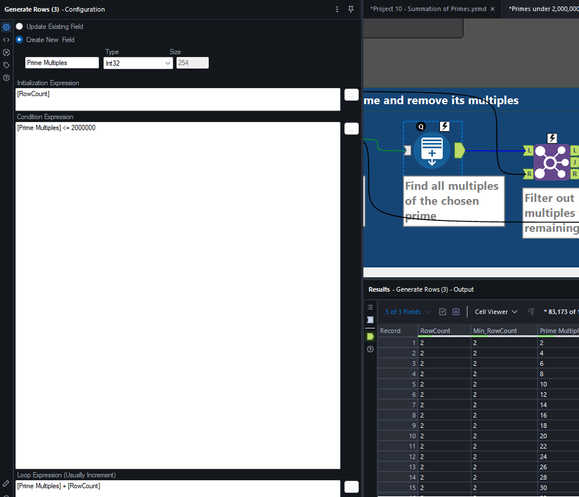
Task: Click the Min_RowCount column header
Action: click(504, 330)
